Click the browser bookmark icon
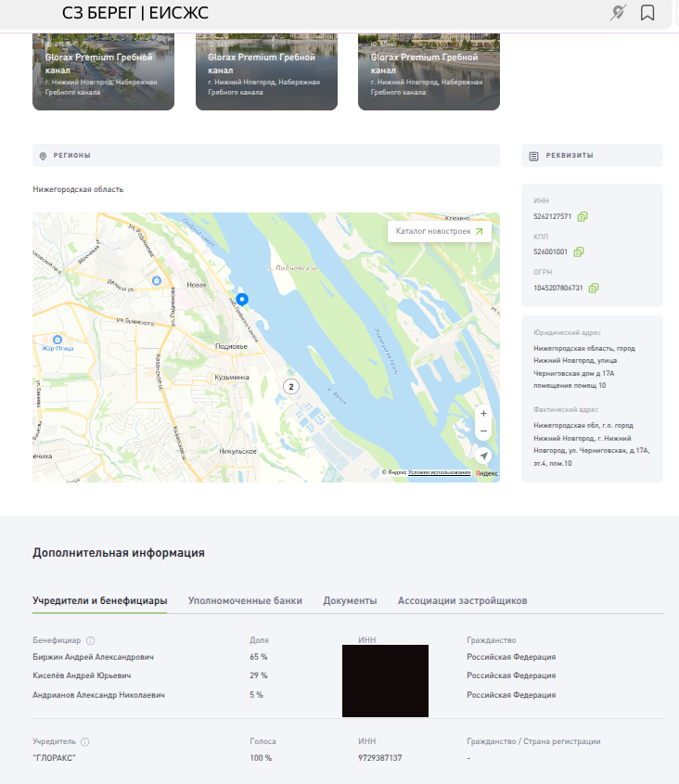Screen dimensions: 679x784 click(647, 13)
